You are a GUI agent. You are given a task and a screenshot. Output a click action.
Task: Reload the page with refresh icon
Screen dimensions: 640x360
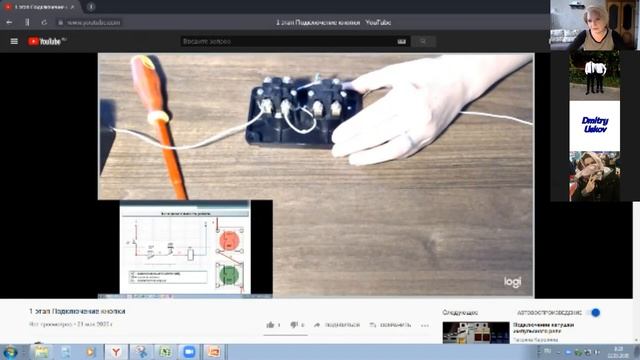44,22
